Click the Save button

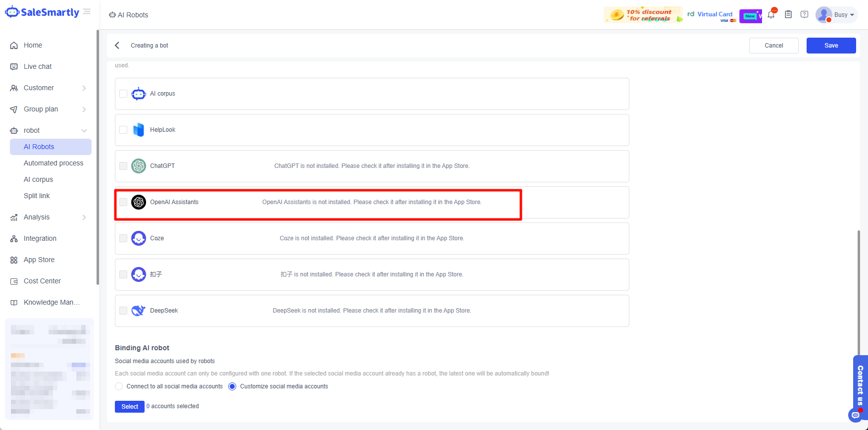coord(831,46)
